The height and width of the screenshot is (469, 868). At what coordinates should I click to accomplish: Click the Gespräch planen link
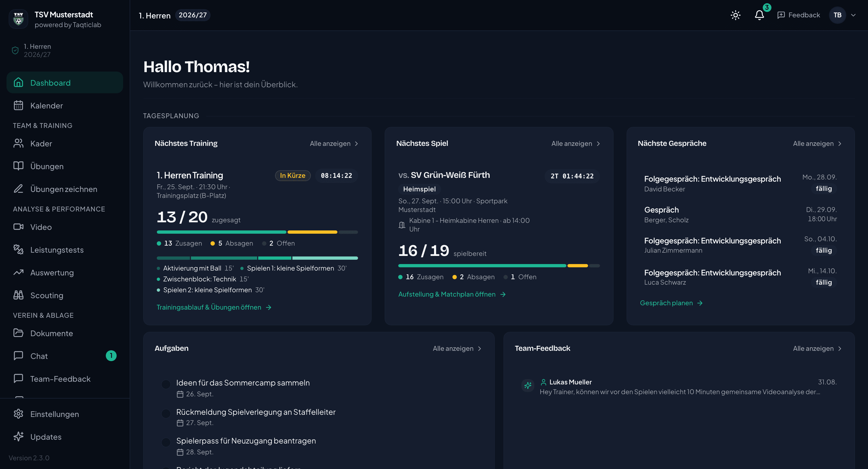click(671, 303)
